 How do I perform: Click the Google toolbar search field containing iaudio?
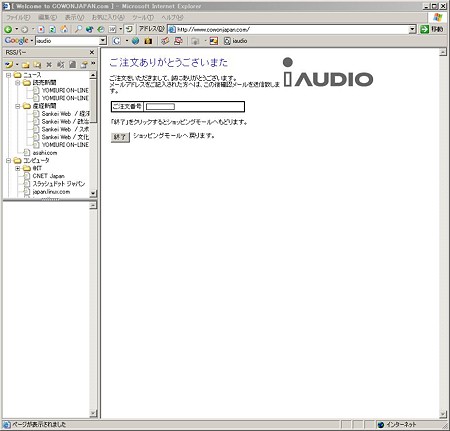(x=68, y=41)
